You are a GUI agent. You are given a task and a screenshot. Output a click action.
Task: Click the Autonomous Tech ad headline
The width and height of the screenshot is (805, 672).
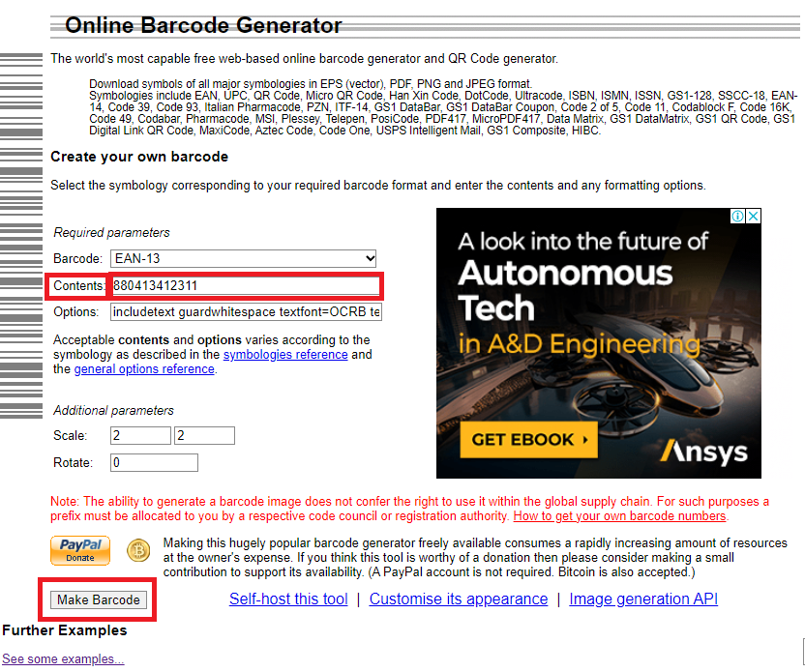(565, 290)
